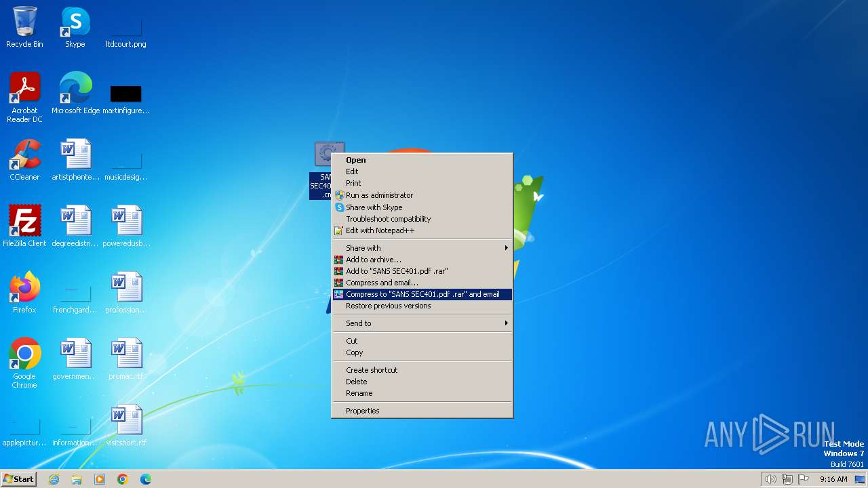
Task: Select the degreedistri Word document
Action: (75, 226)
